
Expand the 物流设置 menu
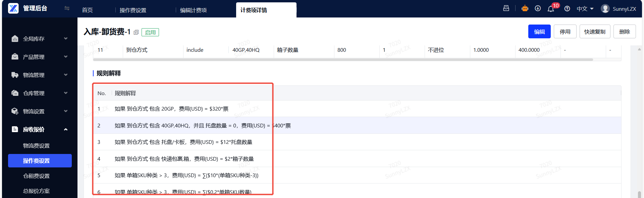(66, 111)
